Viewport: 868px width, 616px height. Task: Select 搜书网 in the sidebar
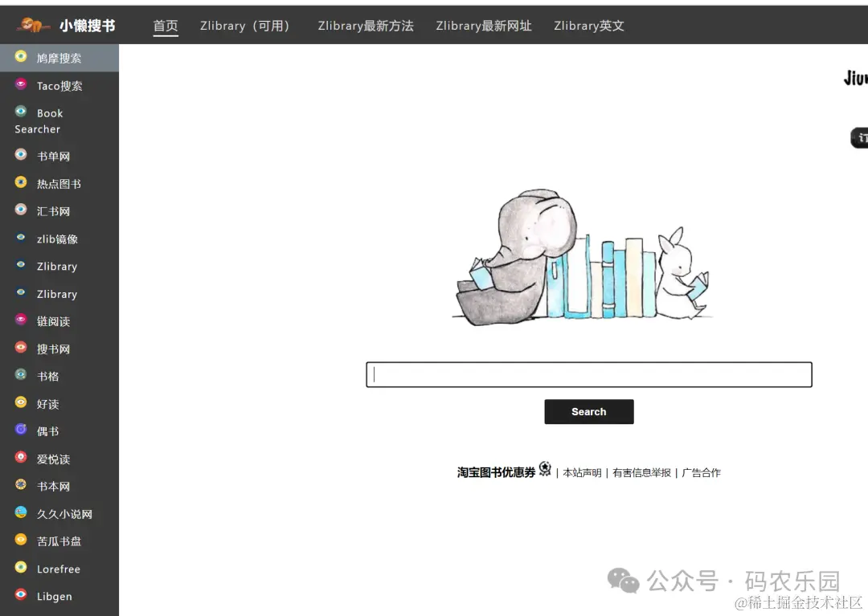tap(59, 349)
